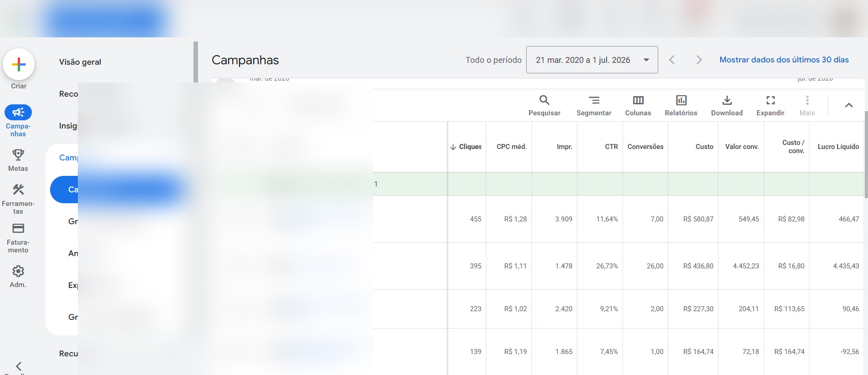Viewport: 868px width, 375px height.
Task: Open Visão geral in the menu
Action: pos(80,62)
